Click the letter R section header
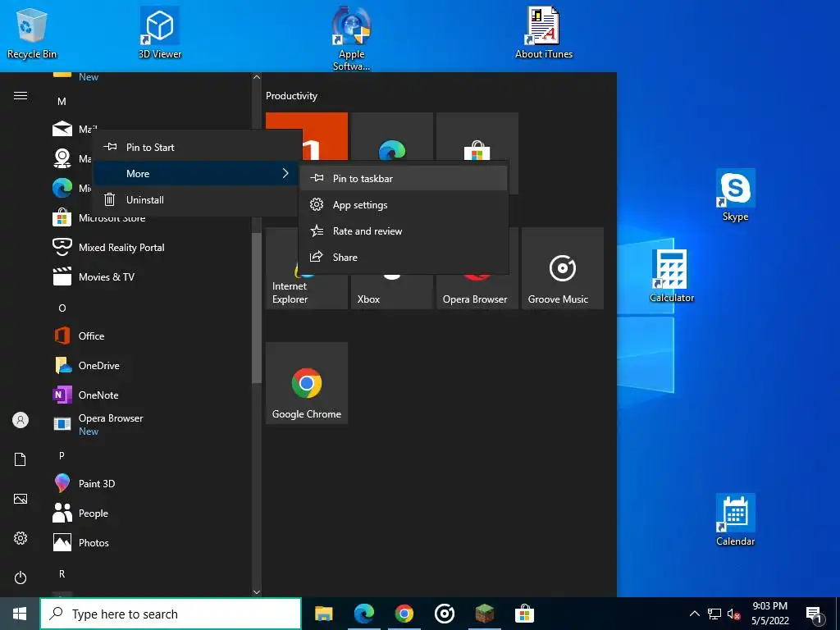Image resolution: width=840 pixels, height=630 pixels. 62,573
